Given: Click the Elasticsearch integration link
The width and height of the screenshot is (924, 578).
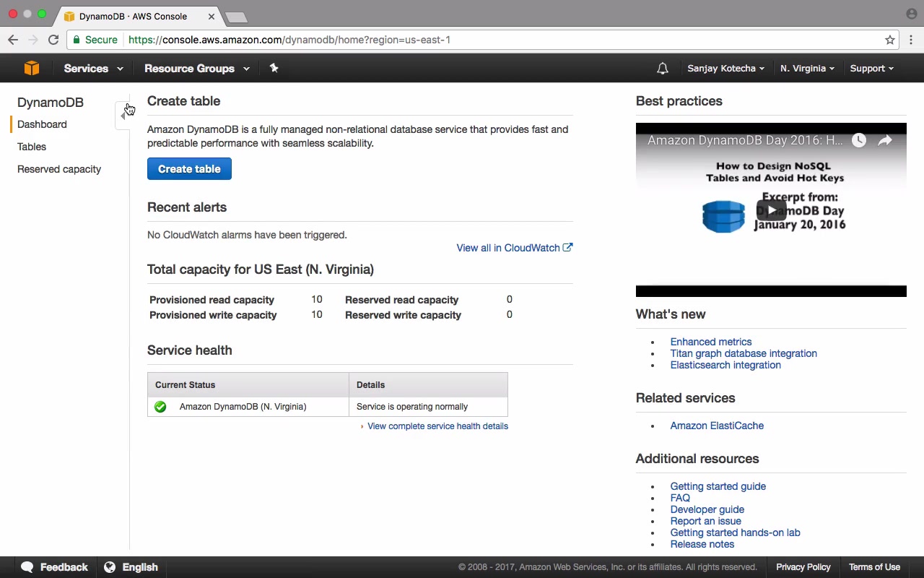Looking at the screenshot, I should [x=725, y=365].
